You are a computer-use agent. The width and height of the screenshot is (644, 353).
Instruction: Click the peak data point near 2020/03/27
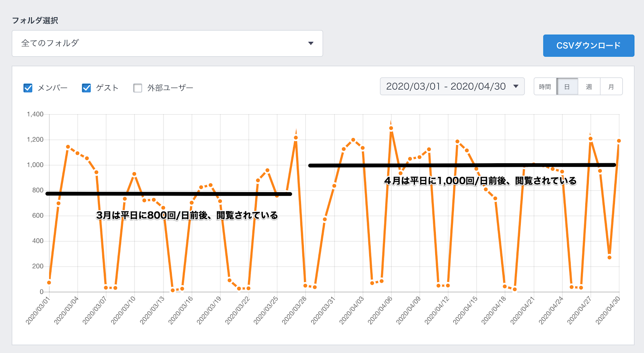click(x=296, y=138)
